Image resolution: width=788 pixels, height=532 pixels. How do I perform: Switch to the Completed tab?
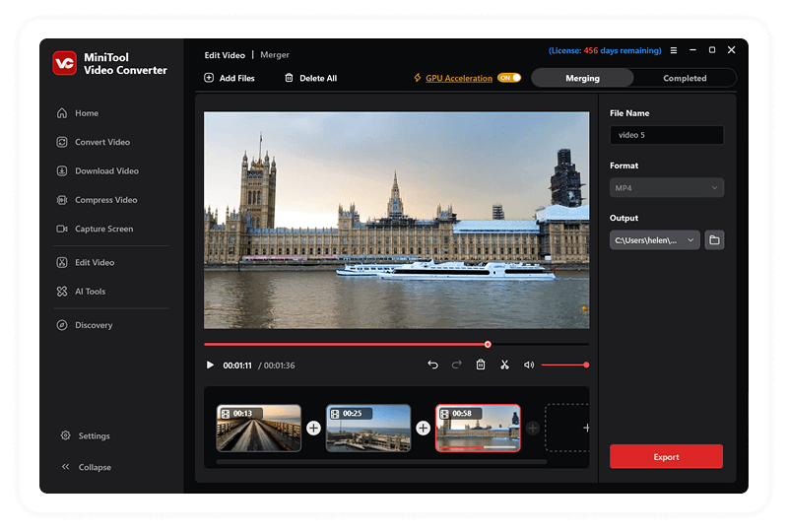click(x=685, y=78)
